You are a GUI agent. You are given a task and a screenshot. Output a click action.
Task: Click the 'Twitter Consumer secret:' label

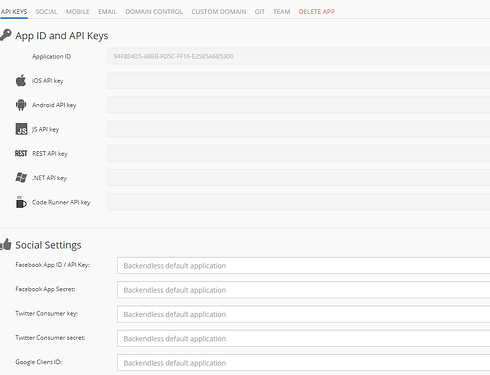(x=50, y=338)
